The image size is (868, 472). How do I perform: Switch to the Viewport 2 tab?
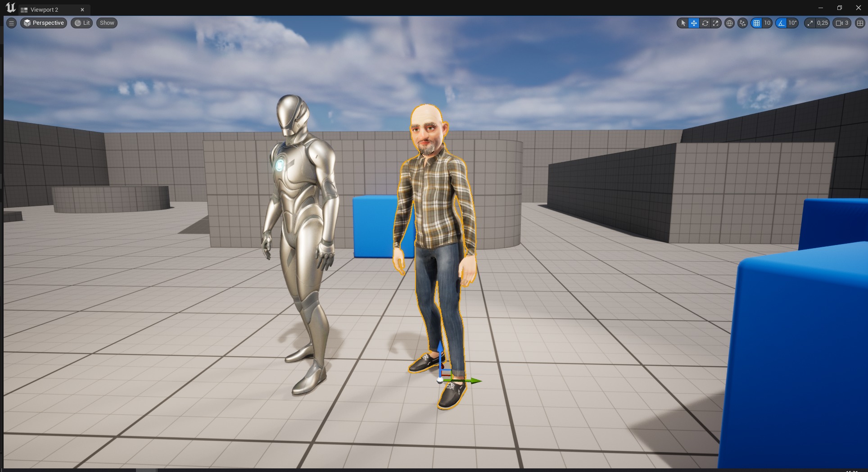44,9
